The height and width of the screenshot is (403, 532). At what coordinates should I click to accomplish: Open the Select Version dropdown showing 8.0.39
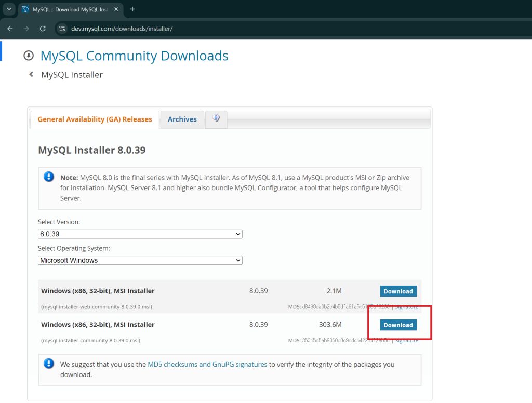pyautogui.click(x=140, y=234)
